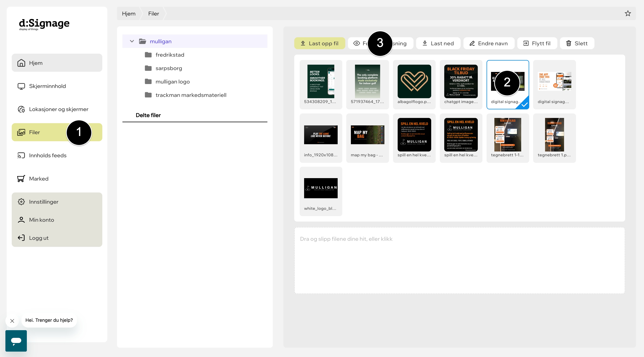Open the chat support widget button
This screenshot has width=644, height=357.
tap(16, 340)
